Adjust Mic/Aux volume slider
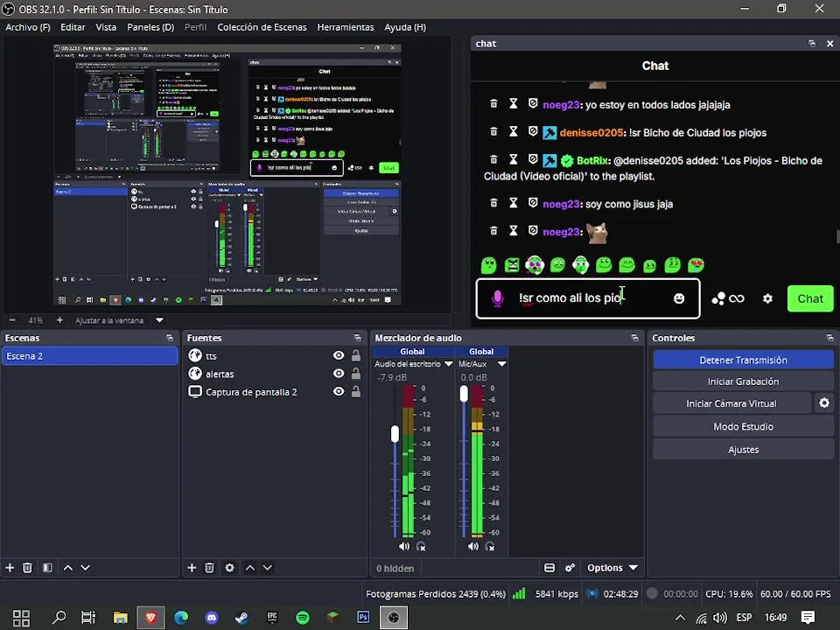 point(464,394)
